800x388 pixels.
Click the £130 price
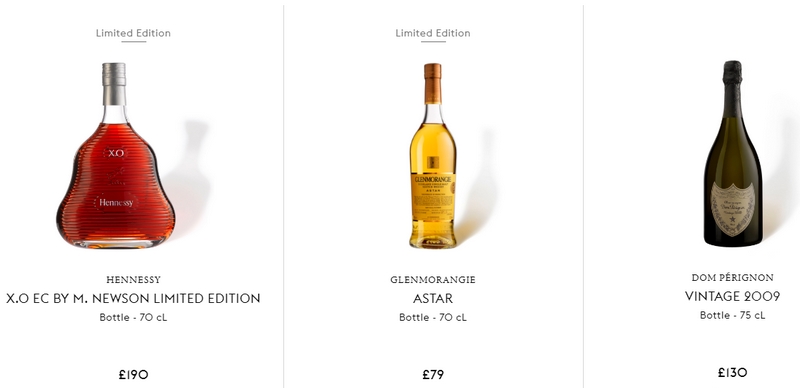click(x=732, y=373)
